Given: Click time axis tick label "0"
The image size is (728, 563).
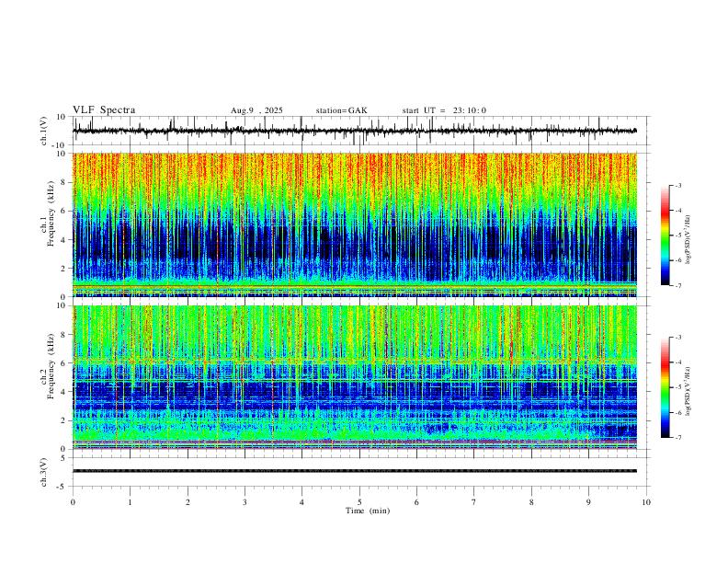Looking at the screenshot, I should click(73, 502).
